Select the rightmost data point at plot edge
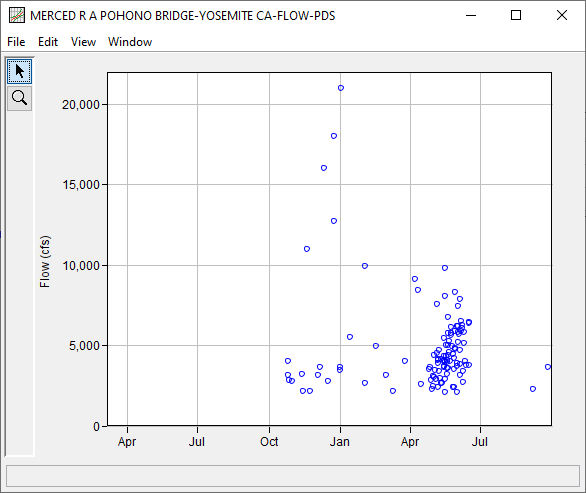The image size is (586, 493). tap(548, 367)
